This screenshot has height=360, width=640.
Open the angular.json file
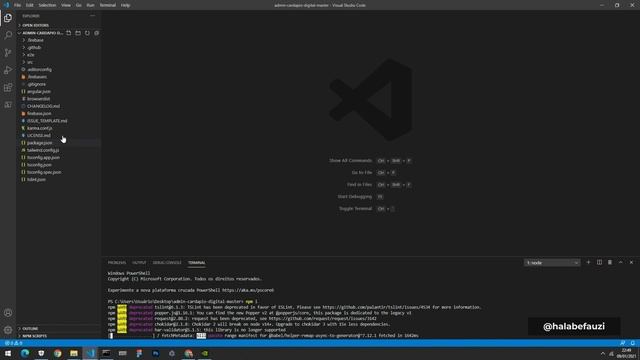39,92
